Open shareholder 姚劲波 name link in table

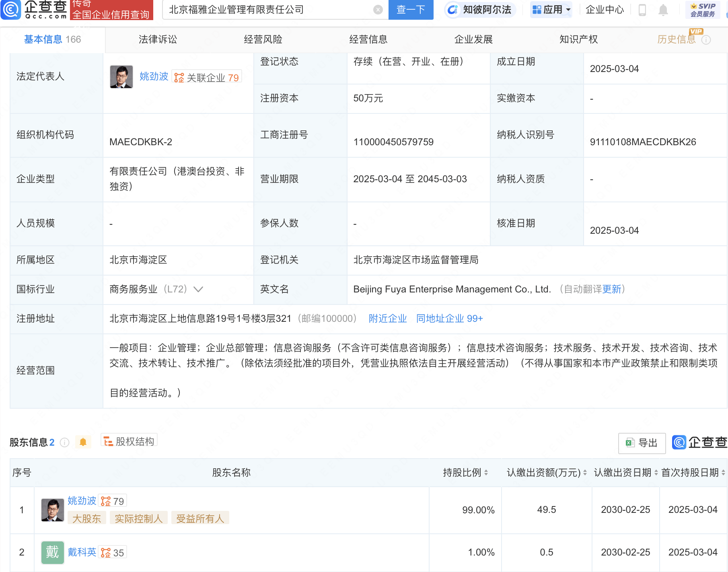(82, 501)
